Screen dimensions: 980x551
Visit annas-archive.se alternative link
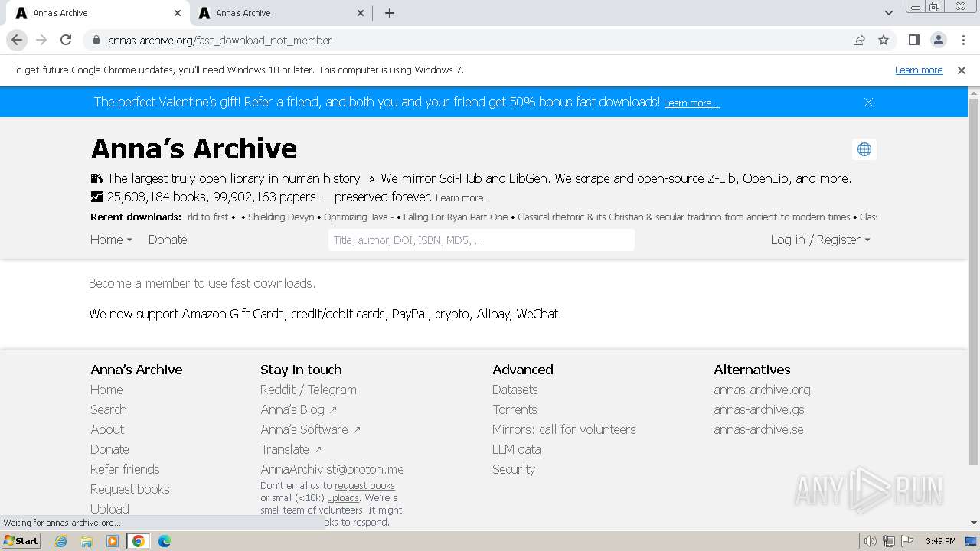(x=759, y=429)
